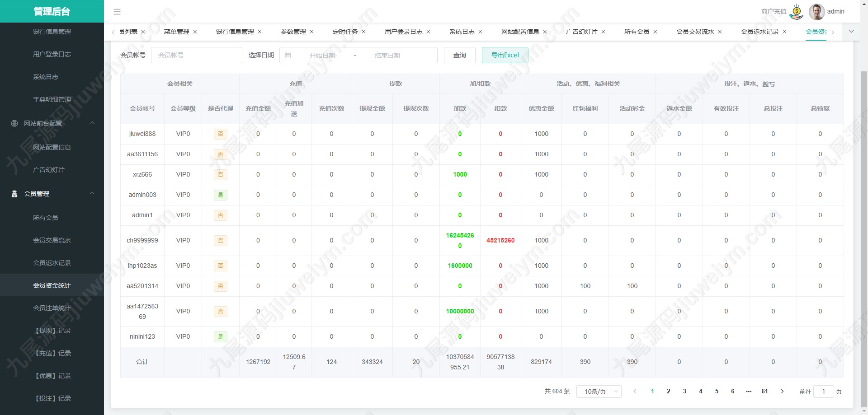
Task: Close the 菜单管理 tab with its X
Action: tap(195, 32)
